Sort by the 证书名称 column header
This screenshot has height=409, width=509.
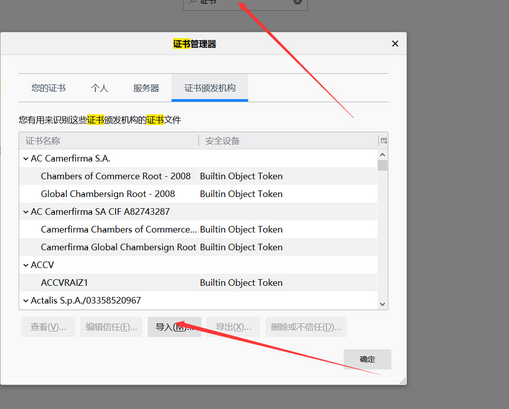tap(109, 141)
